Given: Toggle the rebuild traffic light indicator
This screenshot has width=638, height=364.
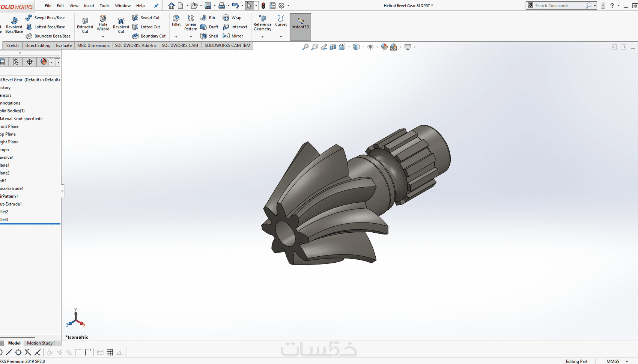Looking at the screenshot, I should (x=263, y=6).
